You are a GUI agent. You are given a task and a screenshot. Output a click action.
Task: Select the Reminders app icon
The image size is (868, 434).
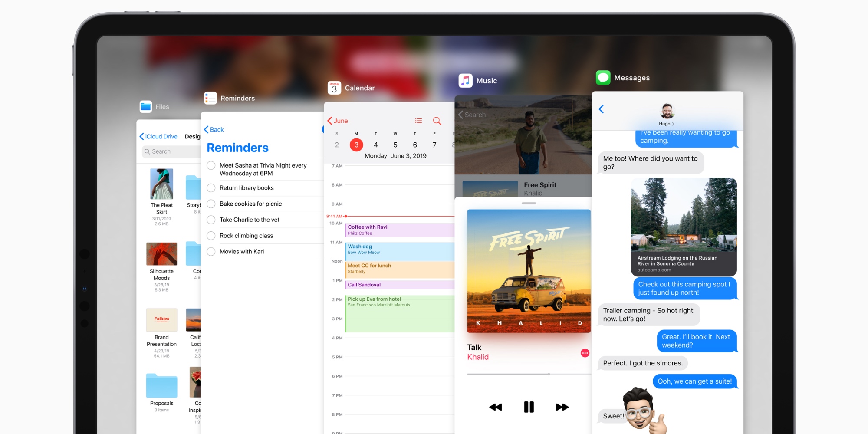210,98
